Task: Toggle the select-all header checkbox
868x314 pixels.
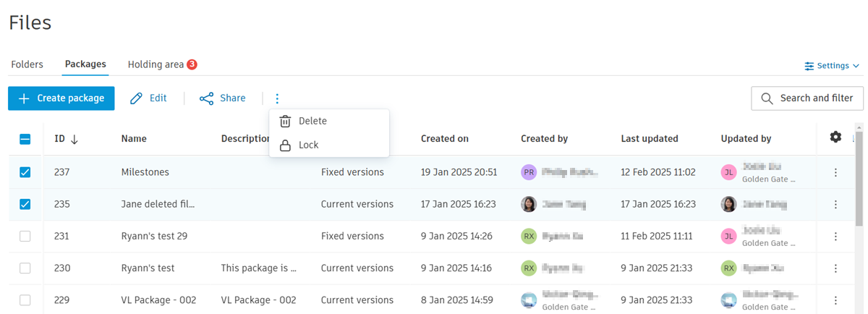Action: click(25, 139)
